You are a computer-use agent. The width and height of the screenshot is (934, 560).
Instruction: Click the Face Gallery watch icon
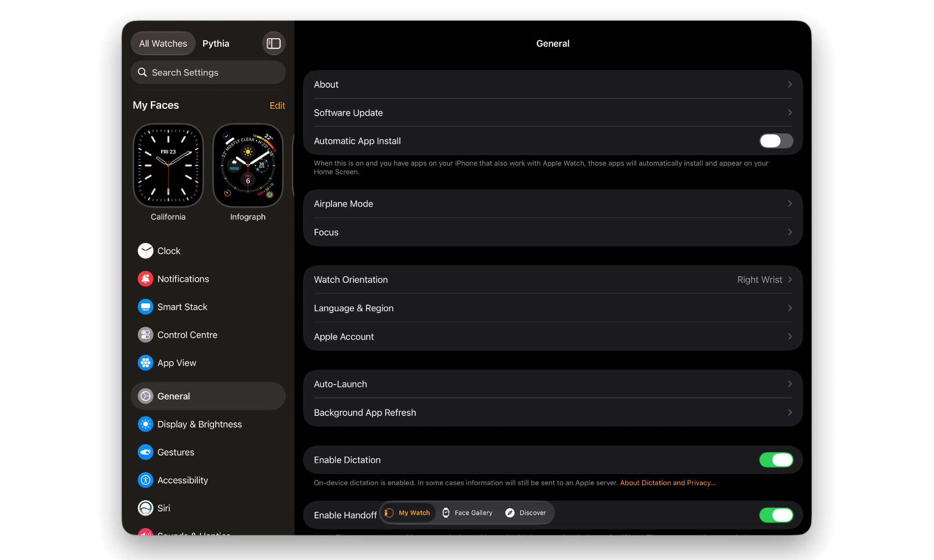point(446,513)
